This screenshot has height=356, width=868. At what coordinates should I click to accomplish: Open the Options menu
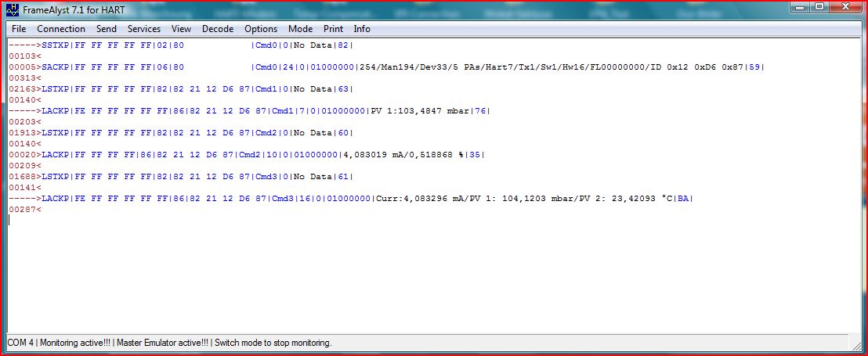[261, 29]
